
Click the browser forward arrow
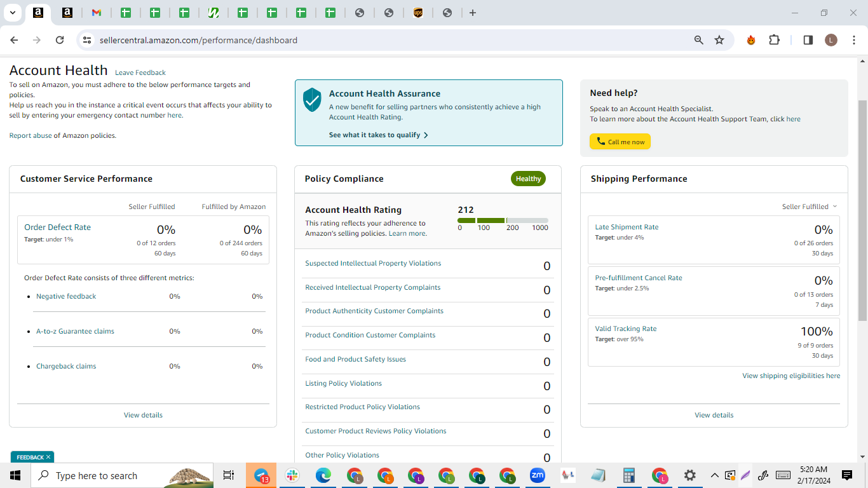click(x=37, y=40)
